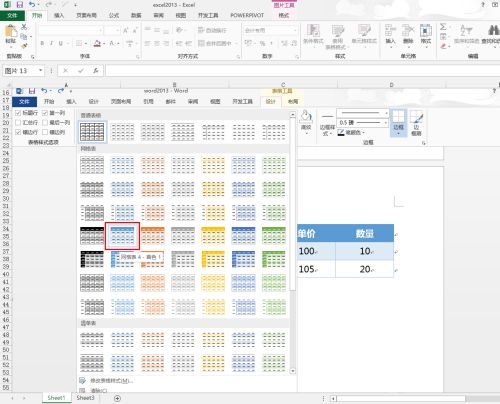Click the Find & Select binoculars icon

click(494, 35)
